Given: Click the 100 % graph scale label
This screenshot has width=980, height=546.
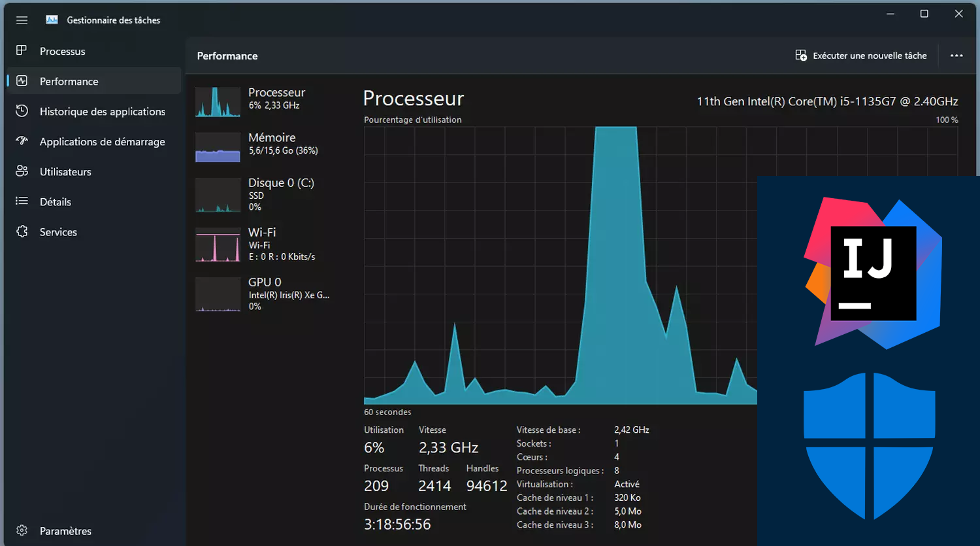Looking at the screenshot, I should point(947,120).
